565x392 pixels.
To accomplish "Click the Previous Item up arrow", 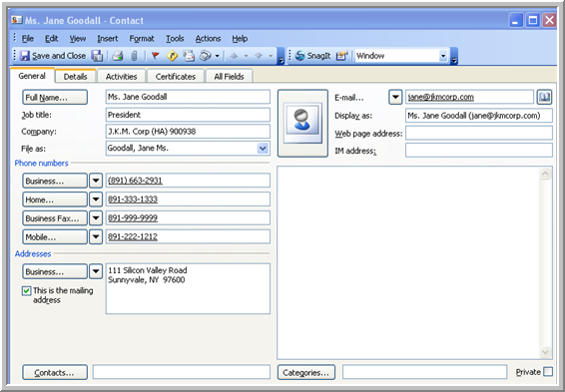I will click(x=235, y=56).
